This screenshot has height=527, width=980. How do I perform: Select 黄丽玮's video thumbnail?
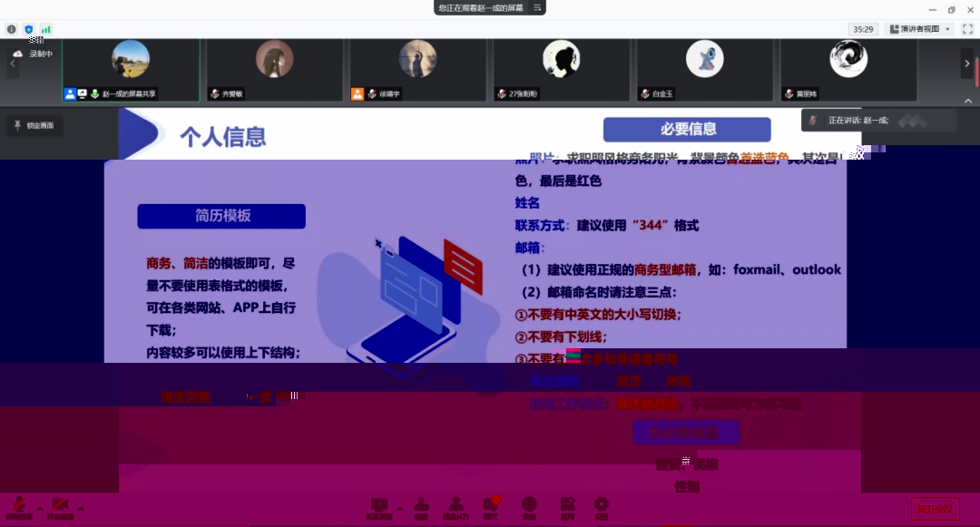848,70
